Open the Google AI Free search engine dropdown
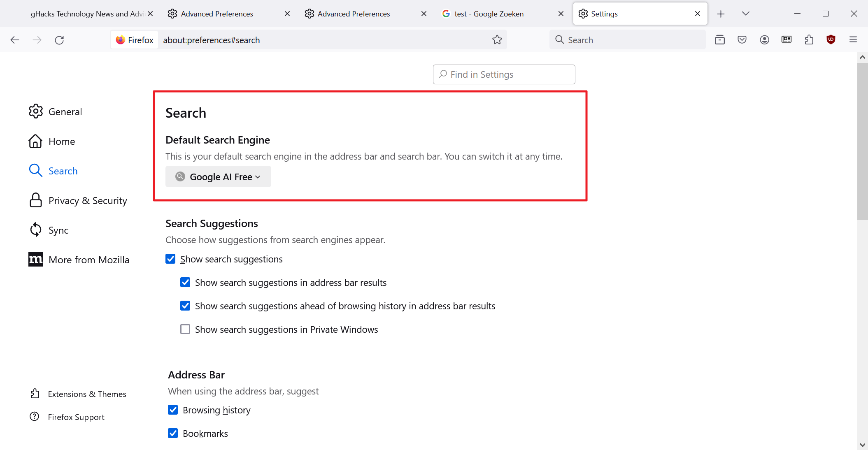The image size is (868, 450). click(218, 177)
